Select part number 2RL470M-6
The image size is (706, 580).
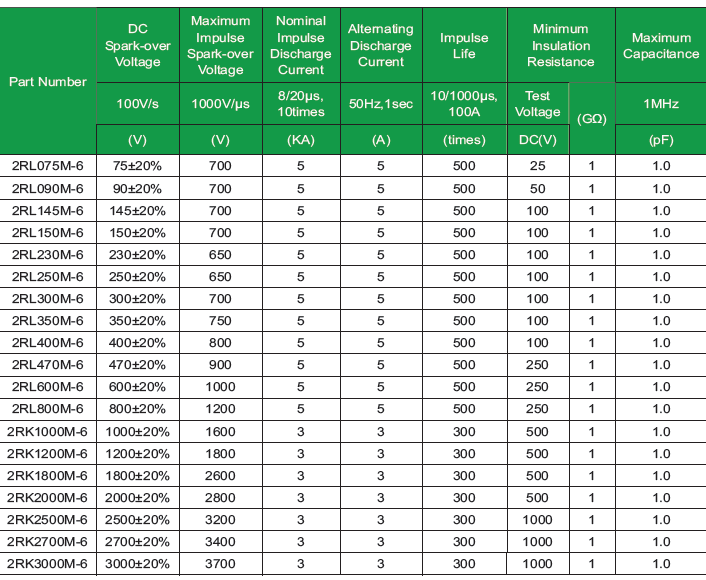click(48, 365)
